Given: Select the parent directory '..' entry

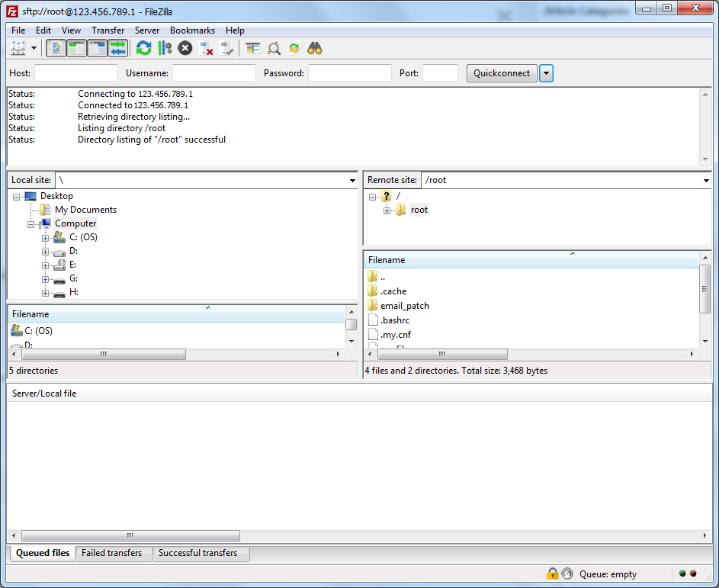Looking at the screenshot, I should [x=383, y=277].
